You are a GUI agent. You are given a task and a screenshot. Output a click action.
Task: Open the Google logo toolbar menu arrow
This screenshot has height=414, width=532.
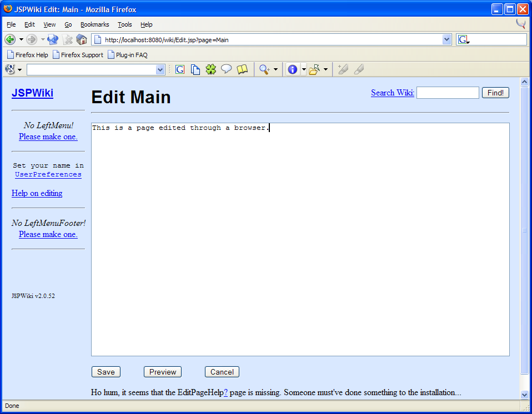[19, 70]
